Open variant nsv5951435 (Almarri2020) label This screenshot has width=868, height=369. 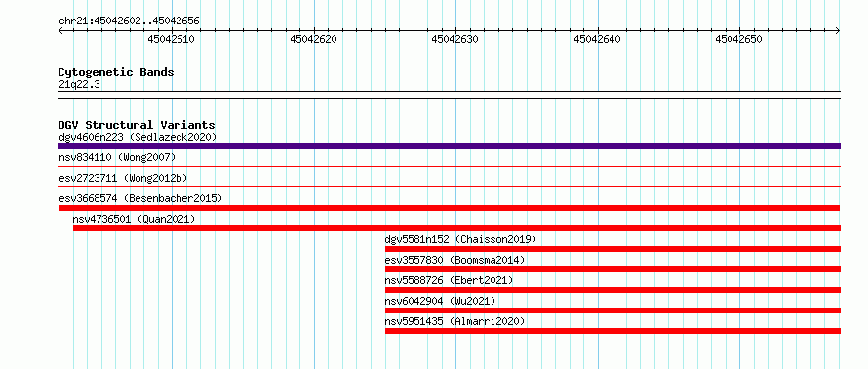[x=454, y=321]
